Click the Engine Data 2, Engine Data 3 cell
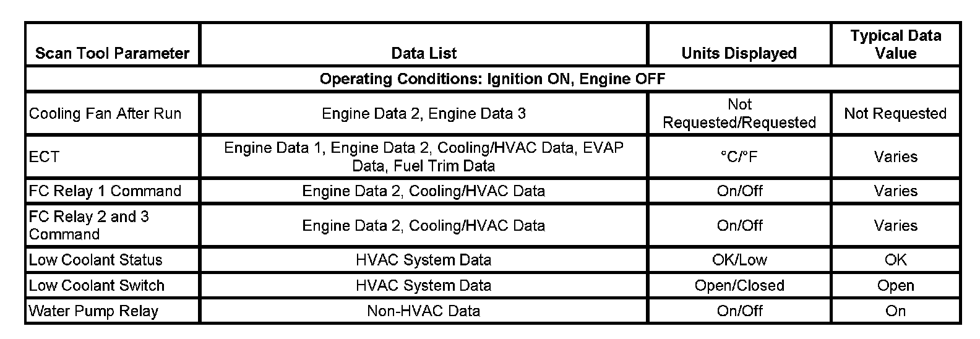 click(x=424, y=114)
